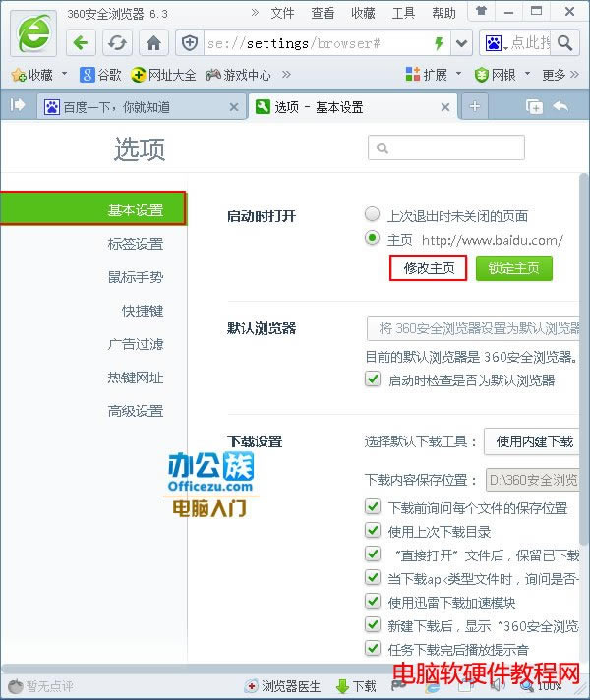Reload page with the refresh icon
Image resolution: width=590 pixels, height=700 pixels.
pyautogui.click(x=117, y=43)
